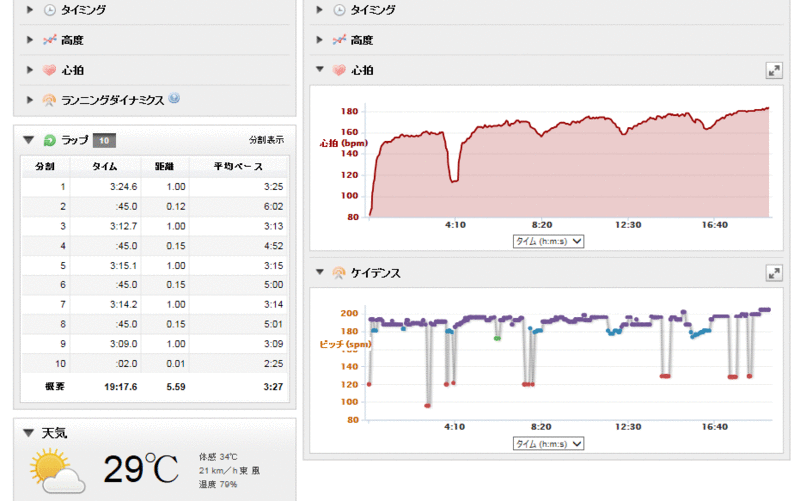Open cadence chart タイム axis dropdown
This screenshot has width=800, height=501.
click(548, 444)
